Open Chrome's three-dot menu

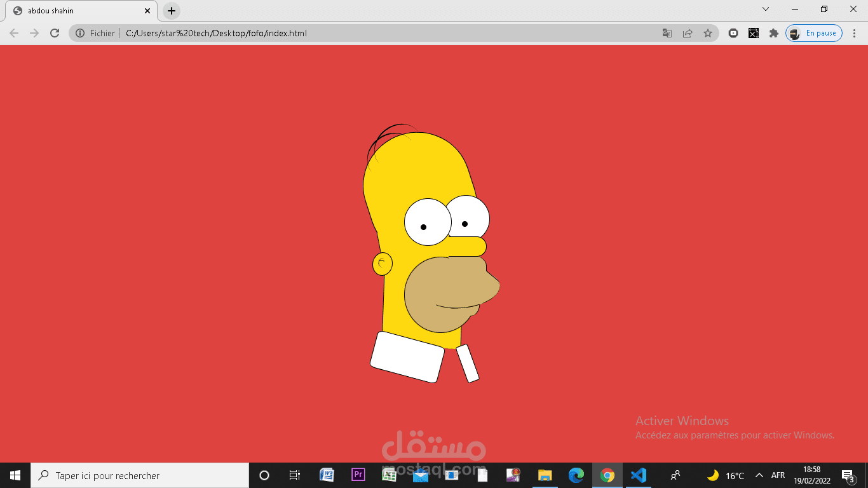[855, 33]
